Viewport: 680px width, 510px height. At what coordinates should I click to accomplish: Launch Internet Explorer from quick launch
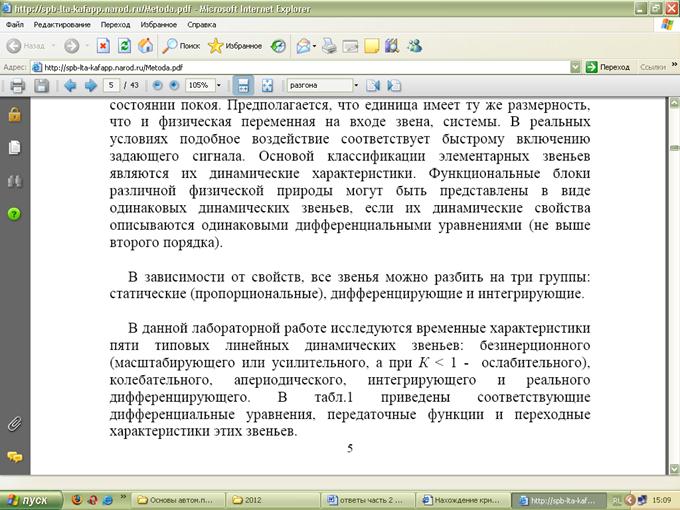click(108, 500)
